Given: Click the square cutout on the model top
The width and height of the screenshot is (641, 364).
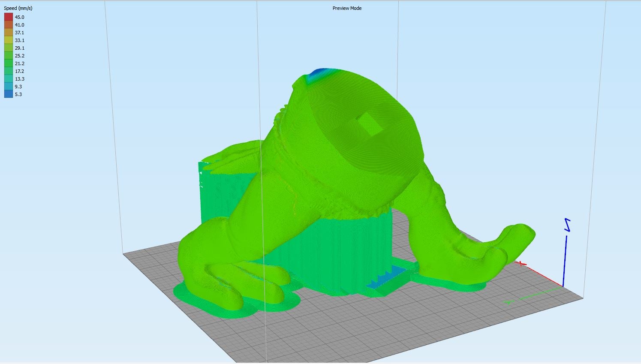Looking at the screenshot, I should 370,124.
